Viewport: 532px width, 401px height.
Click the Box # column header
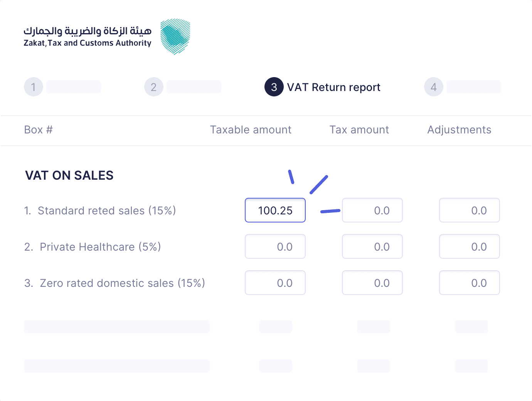tap(38, 130)
